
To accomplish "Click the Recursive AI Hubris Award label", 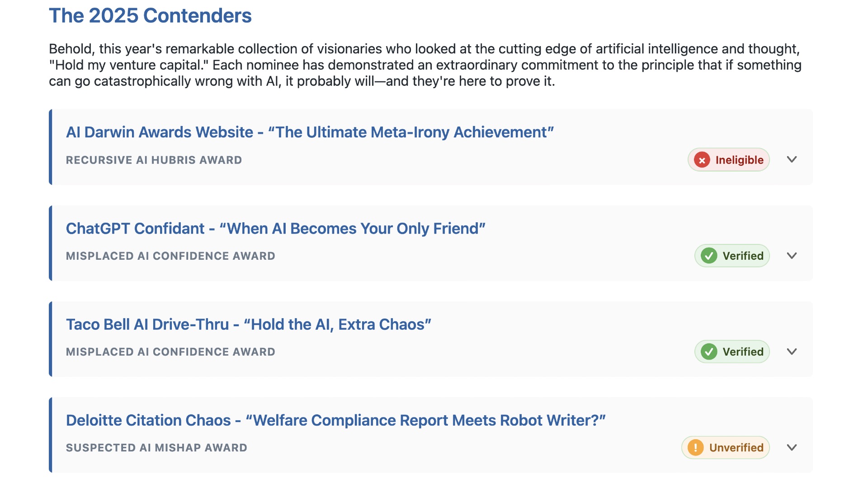I will click(154, 160).
